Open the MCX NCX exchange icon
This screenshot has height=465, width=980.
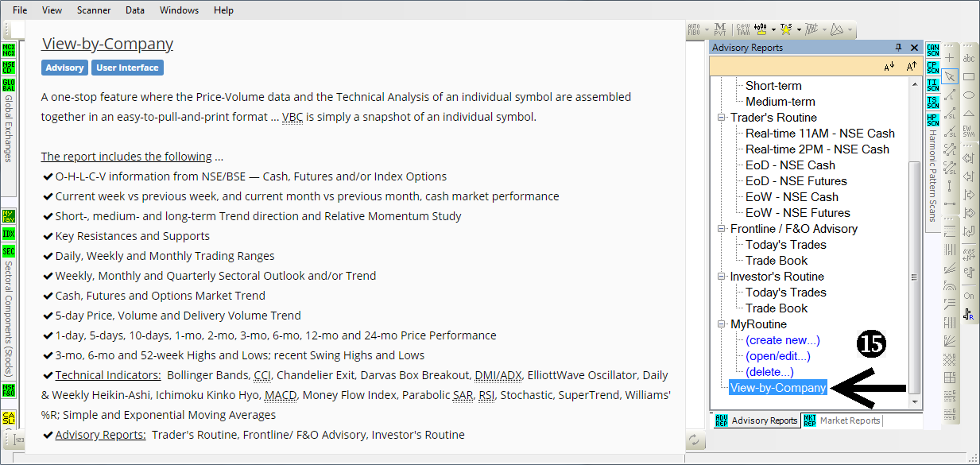(9, 50)
